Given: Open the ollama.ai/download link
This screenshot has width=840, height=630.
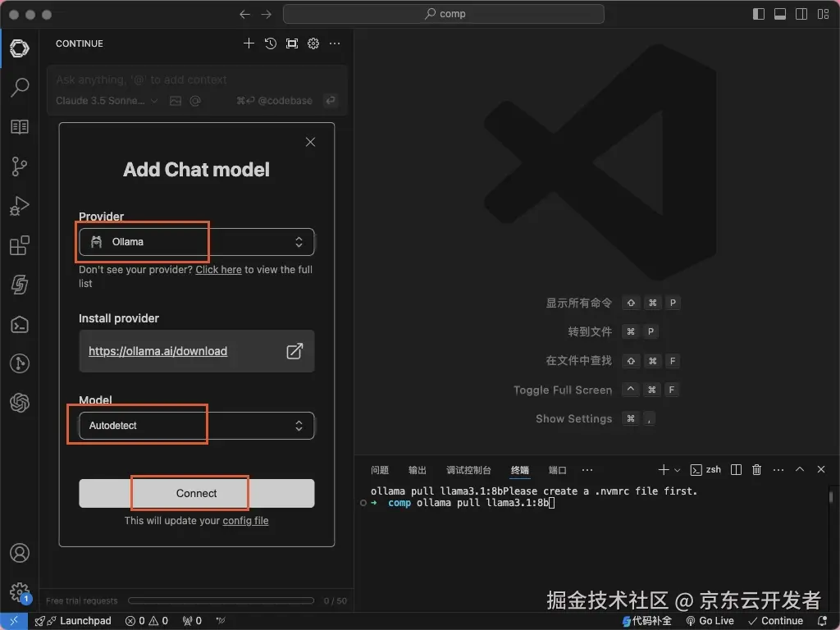Looking at the screenshot, I should click(x=157, y=351).
